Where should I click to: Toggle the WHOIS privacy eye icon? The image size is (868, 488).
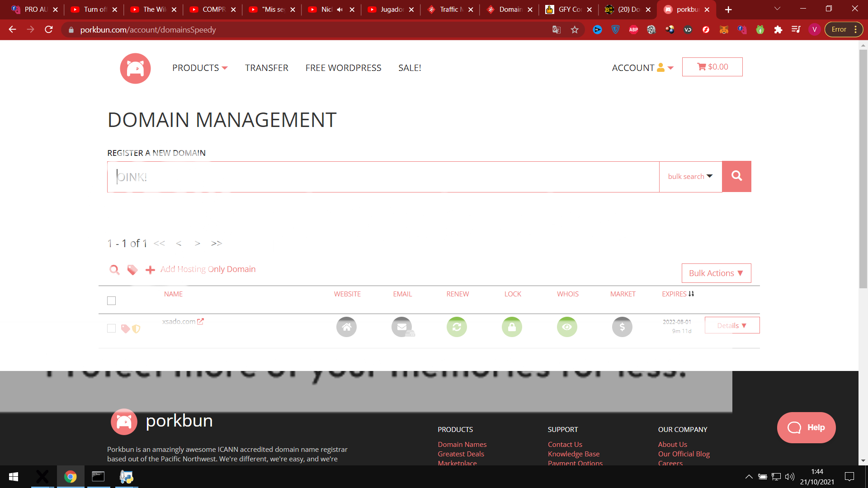tap(567, 327)
